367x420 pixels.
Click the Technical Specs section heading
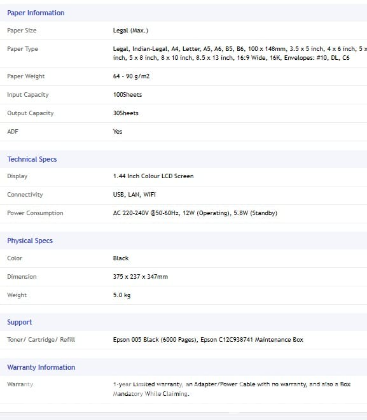(32, 159)
